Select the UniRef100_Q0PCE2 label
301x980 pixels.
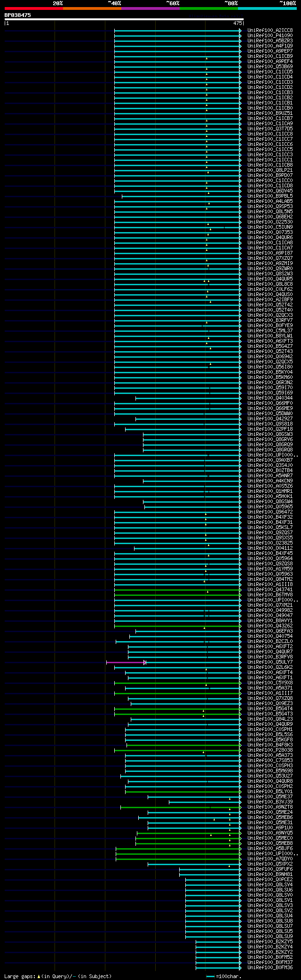coord(270,880)
